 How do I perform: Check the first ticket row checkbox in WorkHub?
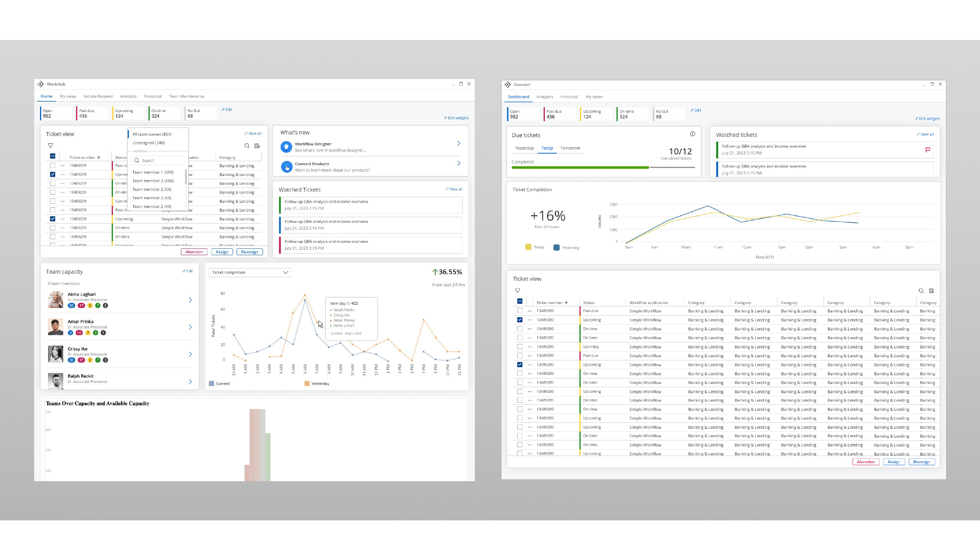tap(52, 166)
